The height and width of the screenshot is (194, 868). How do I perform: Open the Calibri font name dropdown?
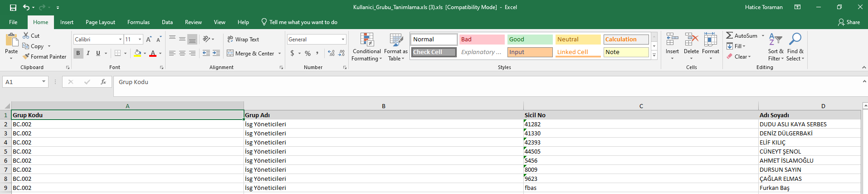point(120,40)
